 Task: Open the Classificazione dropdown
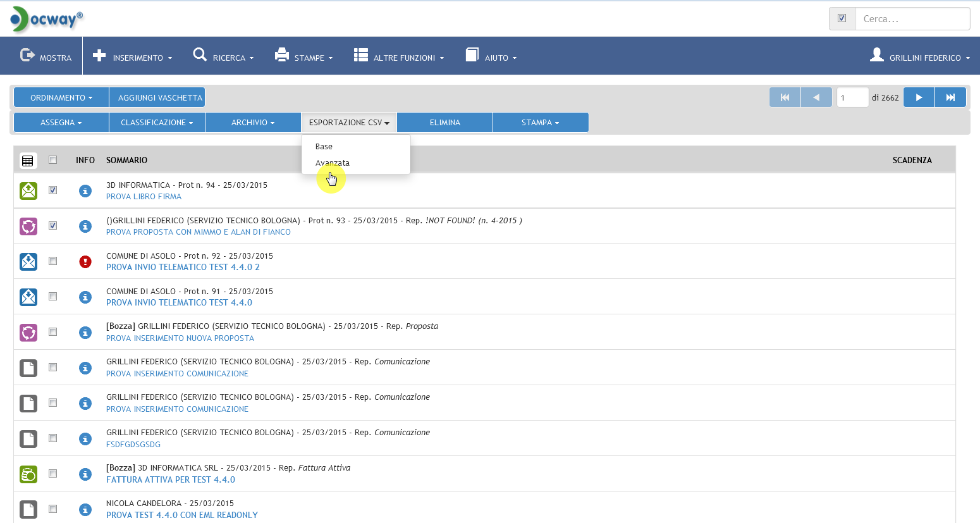coord(157,123)
